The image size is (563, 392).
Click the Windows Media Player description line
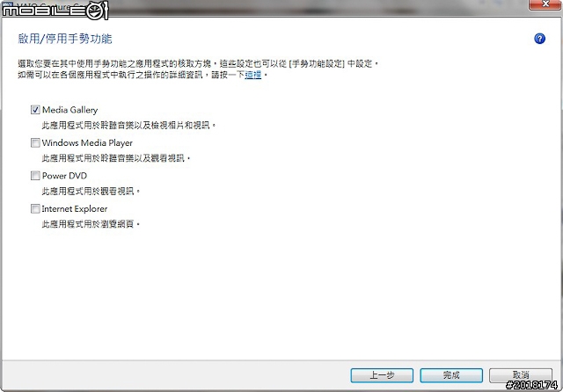(115, 158)
